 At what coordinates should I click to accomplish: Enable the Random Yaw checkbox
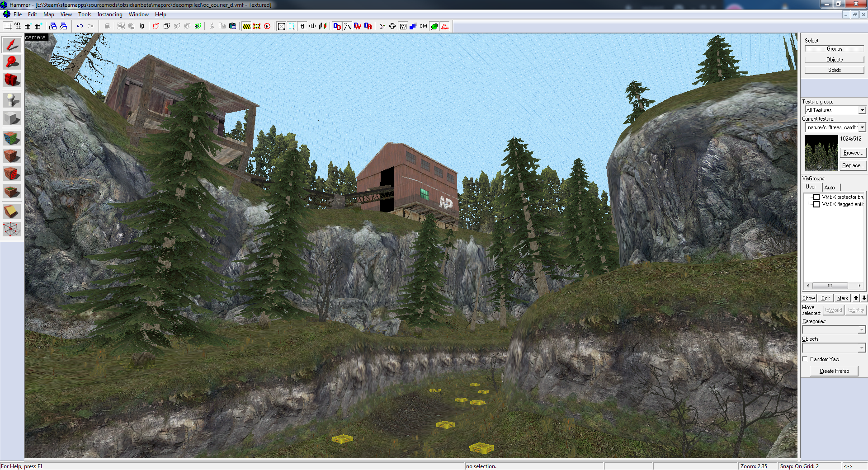click(x=805, y=359)
